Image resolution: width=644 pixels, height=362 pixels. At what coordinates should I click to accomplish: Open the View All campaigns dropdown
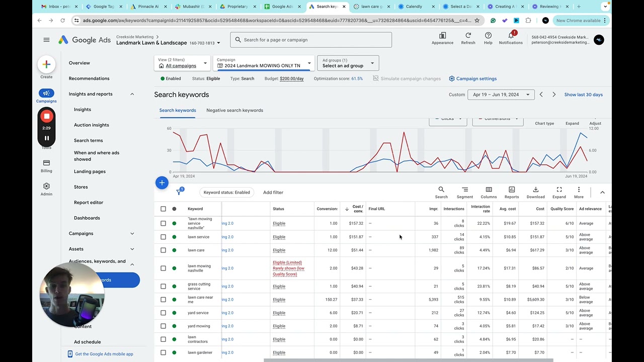(182, 63)
